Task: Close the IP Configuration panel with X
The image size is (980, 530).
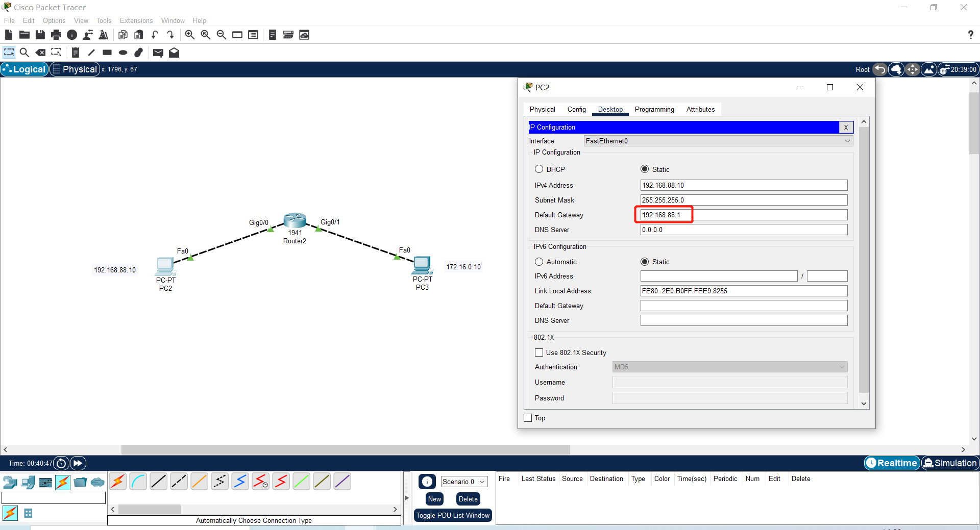Action: [846, 128]
